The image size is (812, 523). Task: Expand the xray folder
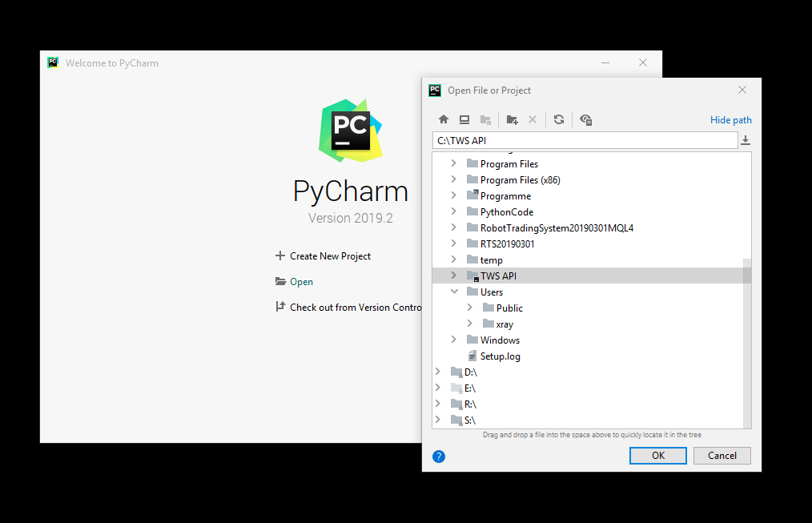(x=470, y=324)
